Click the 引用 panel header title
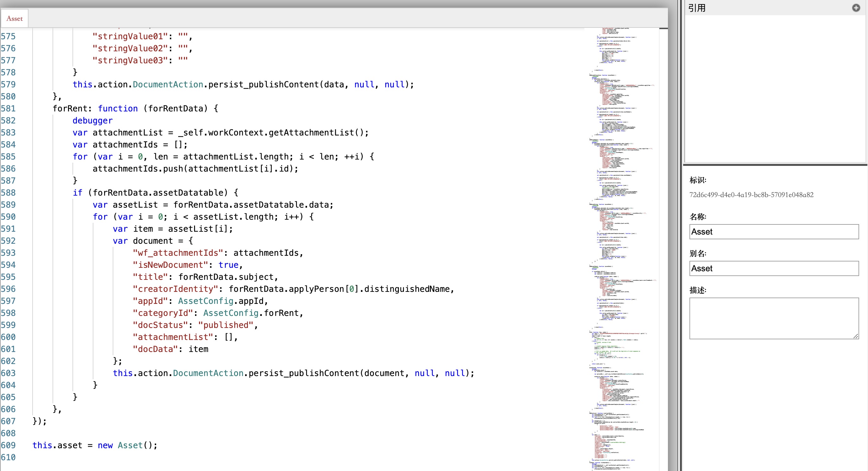The width and height of the screenshot is (868, 471). (x=697, y=8)
